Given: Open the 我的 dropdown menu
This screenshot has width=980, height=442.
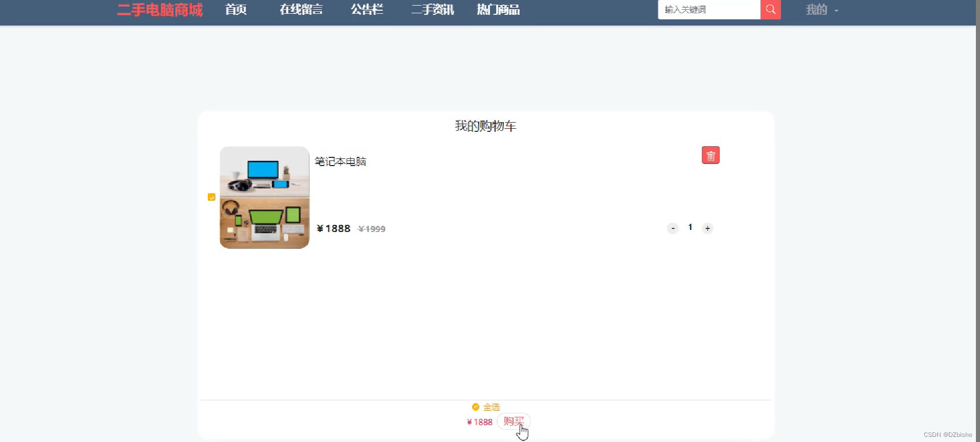Looking at the screenshot, I should pyautogui.click(x=822, y=10).
